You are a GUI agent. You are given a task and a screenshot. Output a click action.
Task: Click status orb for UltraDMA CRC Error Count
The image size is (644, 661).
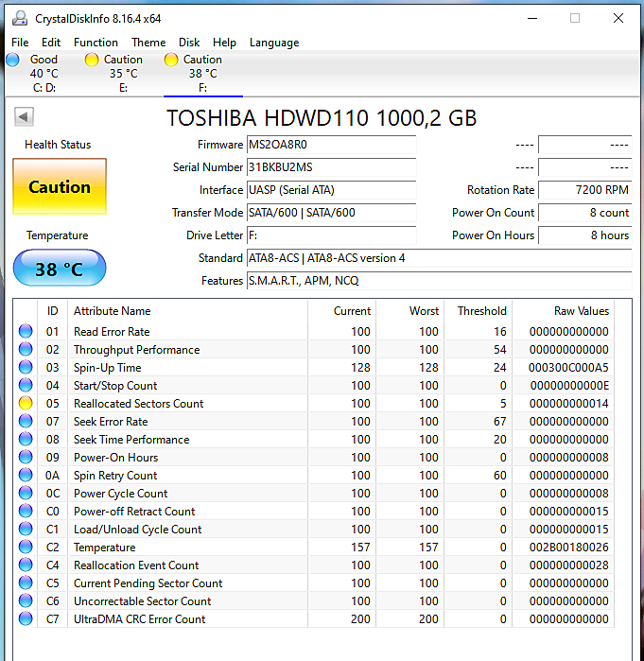(x=26, y=618)
